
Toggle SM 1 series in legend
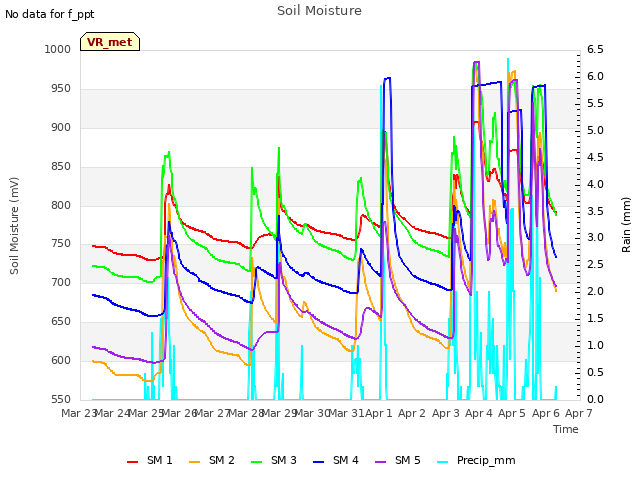pos(150,460)
